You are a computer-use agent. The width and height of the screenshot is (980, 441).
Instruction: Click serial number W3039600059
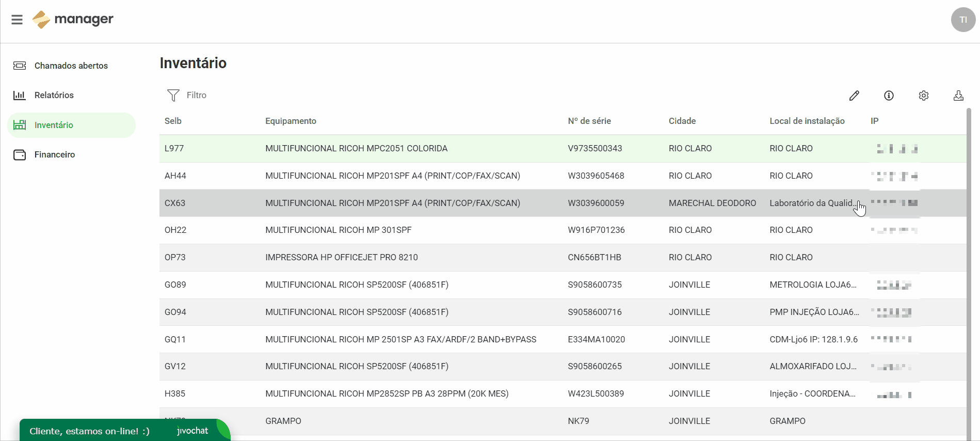[x=596, y=203]
